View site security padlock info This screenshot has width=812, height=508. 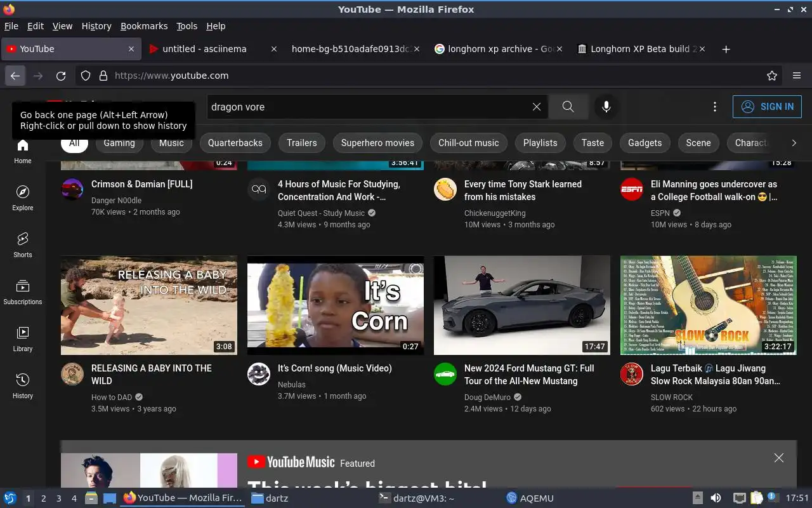point(103,76)
